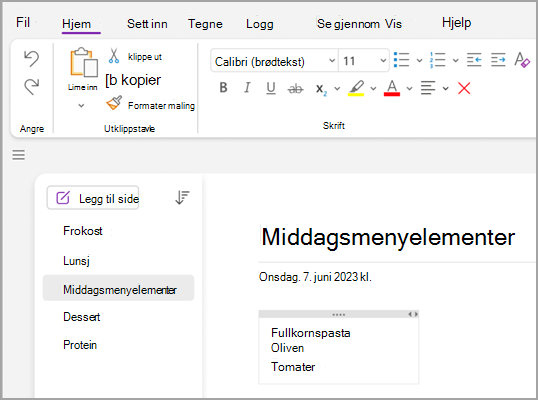Image resolution: width=538 pixels, height=400 pixels.
Task: Click the Legg til side button
Action: (93, 198)
